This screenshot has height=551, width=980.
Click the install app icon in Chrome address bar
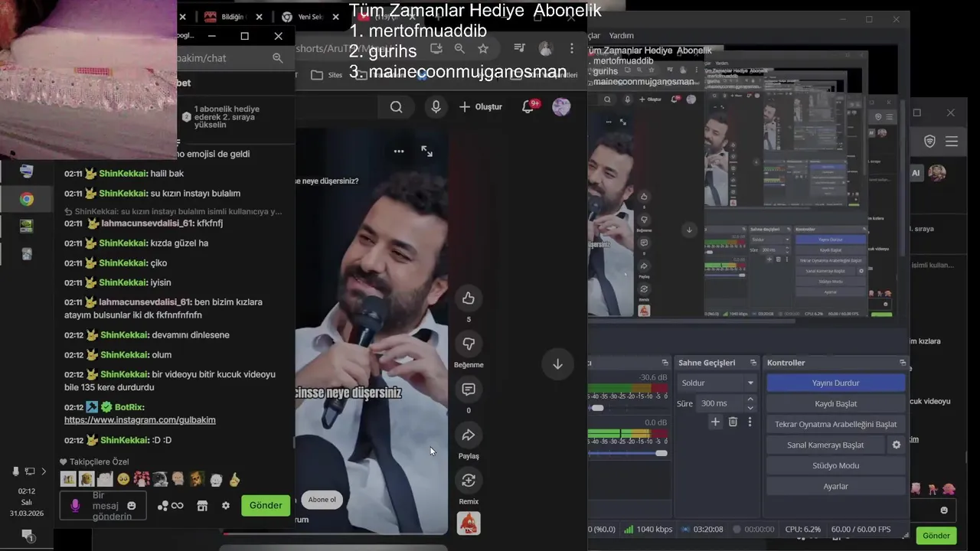(x=436, y=48)
